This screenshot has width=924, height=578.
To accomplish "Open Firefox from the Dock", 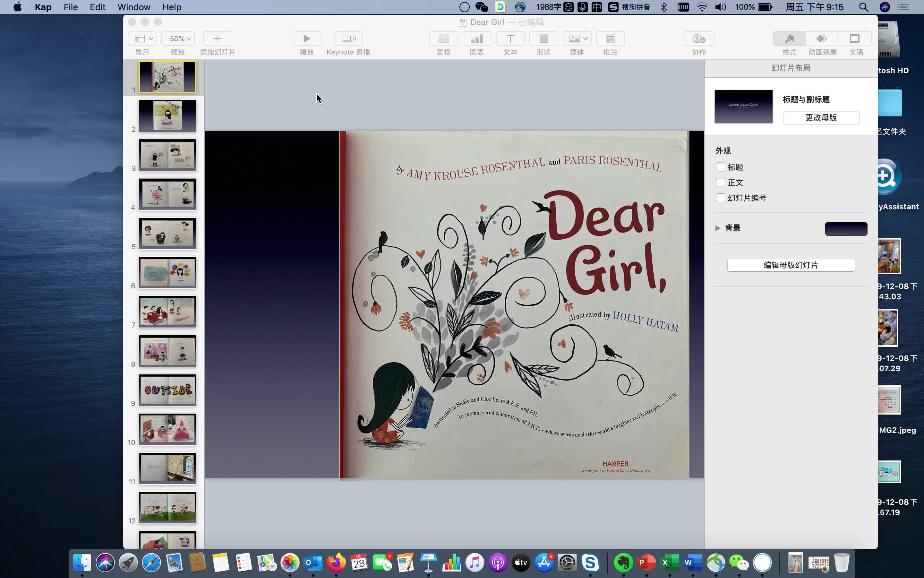I will 336,562.
